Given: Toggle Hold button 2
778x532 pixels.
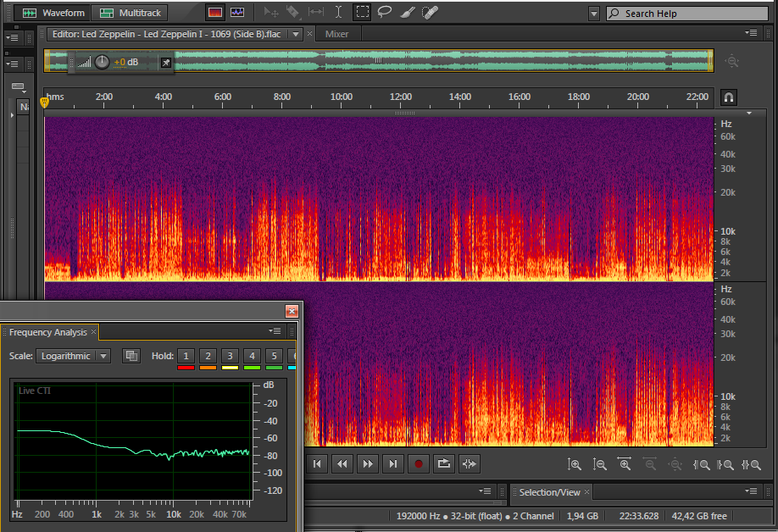Looking at the screenshot, I should [x=208, y=356].
